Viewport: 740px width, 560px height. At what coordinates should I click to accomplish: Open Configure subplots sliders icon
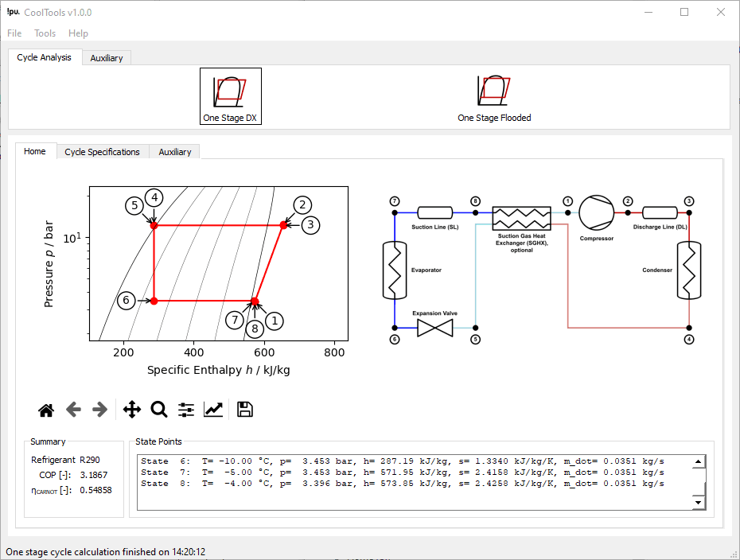point(186,410)
